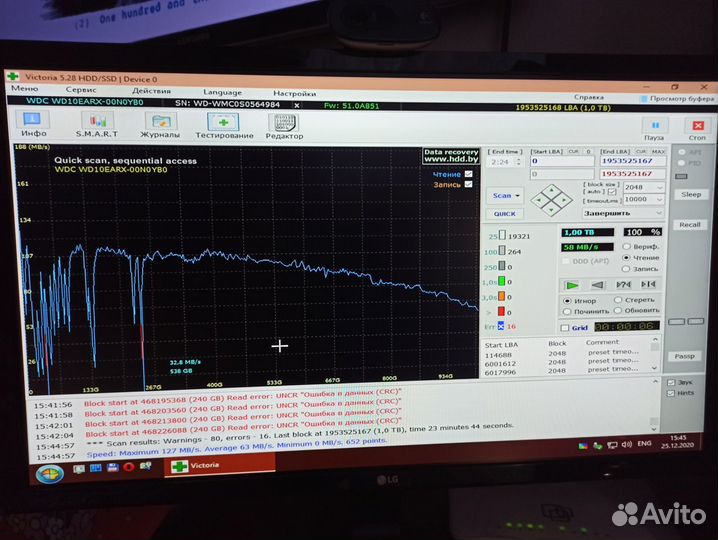Image resolution: width=718 pixels, height=540 pixels.
Task: Open the timeout 10000 dropdown
Action: (x=660, y=199)
